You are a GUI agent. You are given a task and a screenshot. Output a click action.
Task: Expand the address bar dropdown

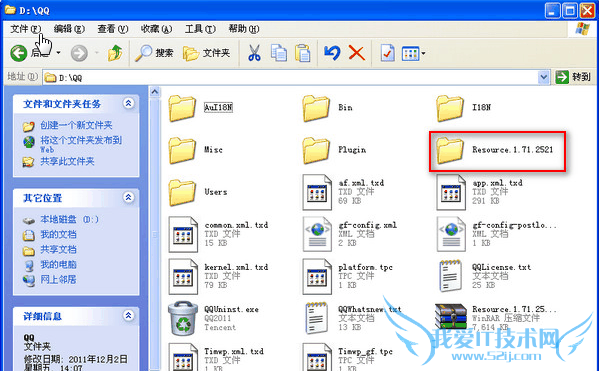coord(543,78)
